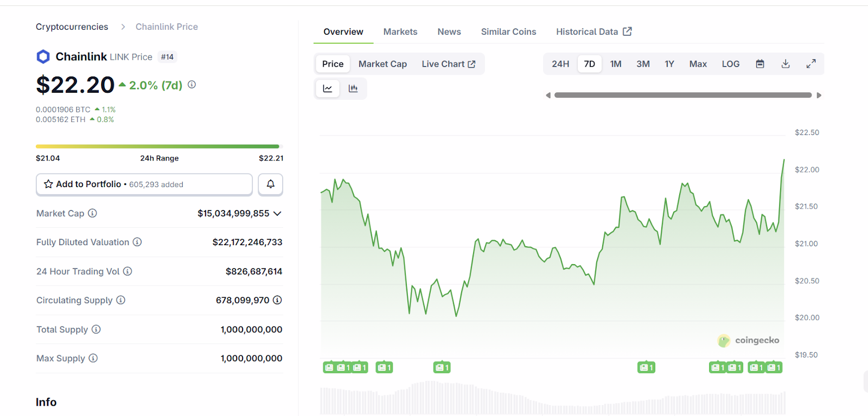
Task: Expand chart to fullscreen
Action: tap(811, 64)
